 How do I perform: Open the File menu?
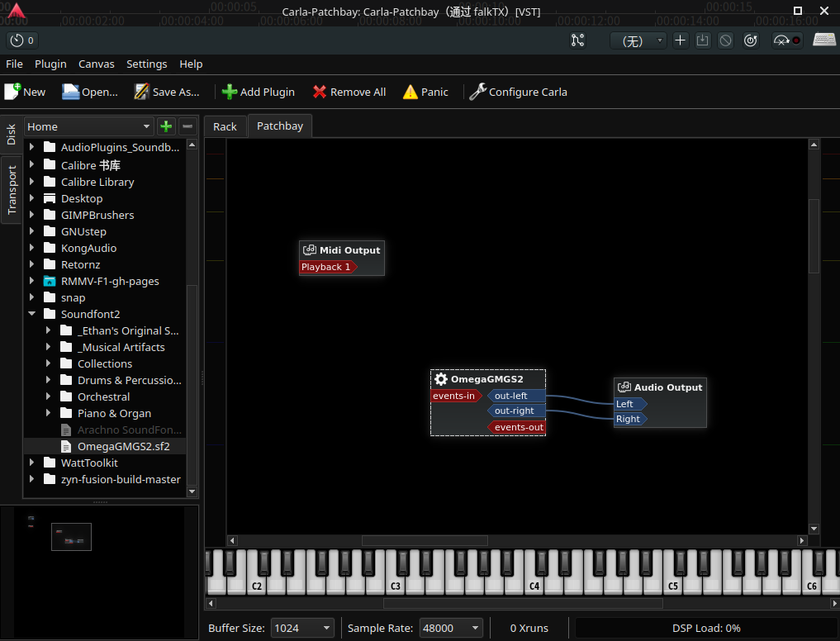[15, 64]
